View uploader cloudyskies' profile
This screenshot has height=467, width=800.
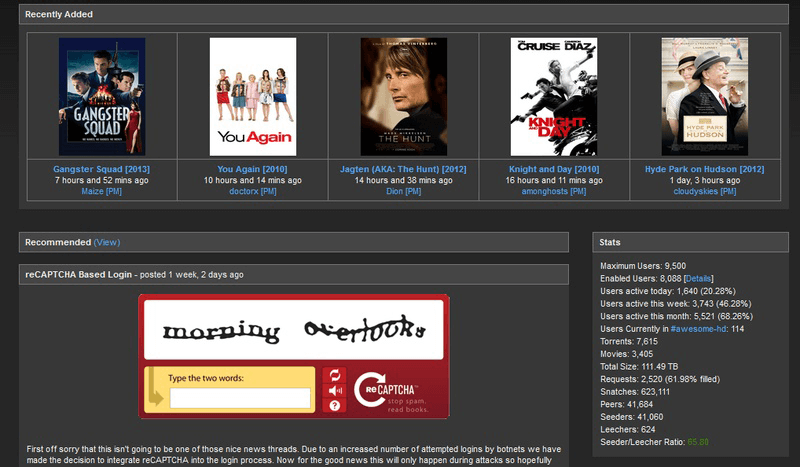[x=695, y=191]
